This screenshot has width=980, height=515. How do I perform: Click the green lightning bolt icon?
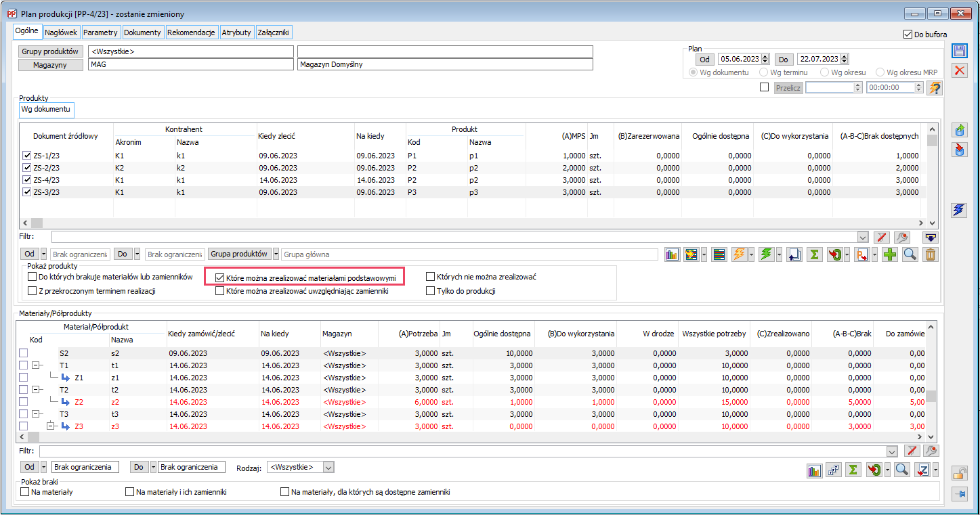767,254
